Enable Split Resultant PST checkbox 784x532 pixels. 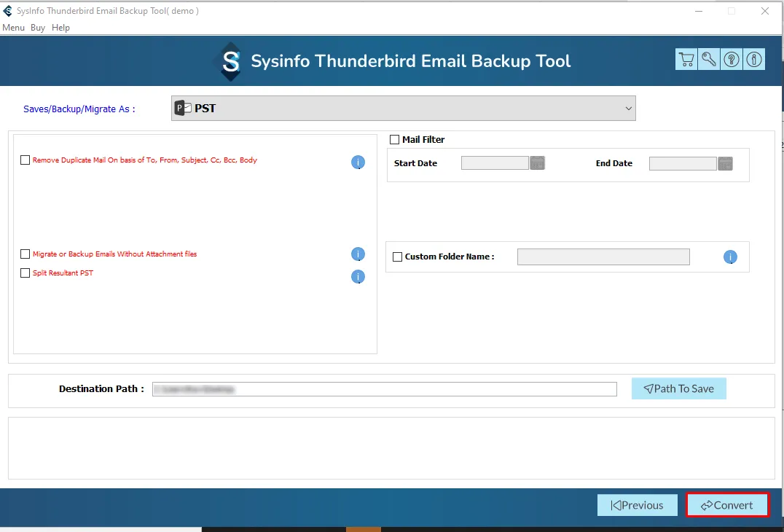(x=25, y=273)
